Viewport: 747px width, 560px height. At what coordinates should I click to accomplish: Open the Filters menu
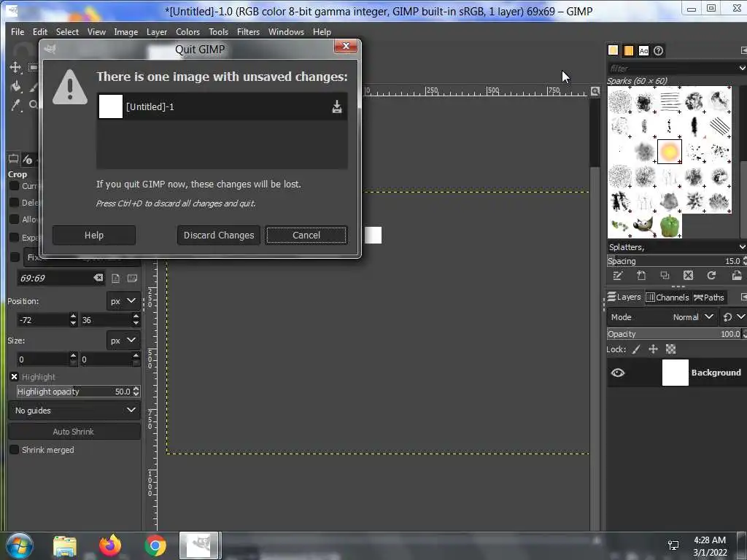pyautogui.click(x=248, y=32)
